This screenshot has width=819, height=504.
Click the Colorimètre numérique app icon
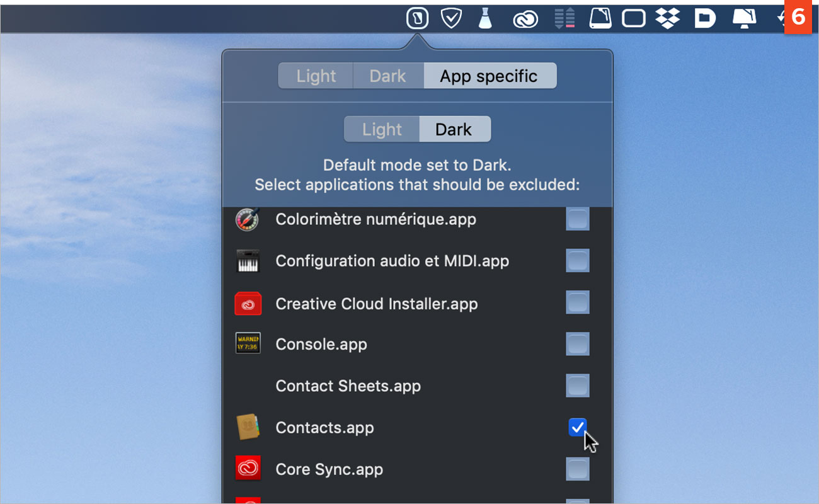click(x=248, y=219)
